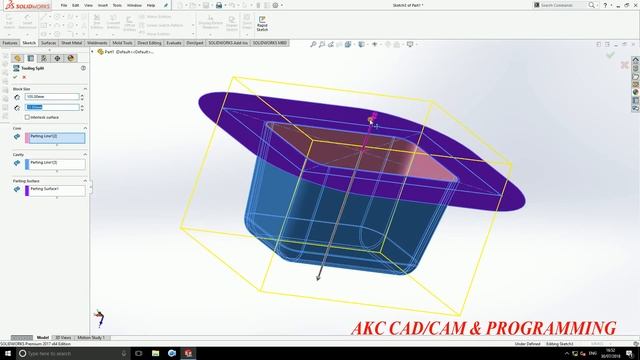This screenshot has width=640, height=360.
Task: Click the blue Cavity color swatch
Action: point(27,164)
